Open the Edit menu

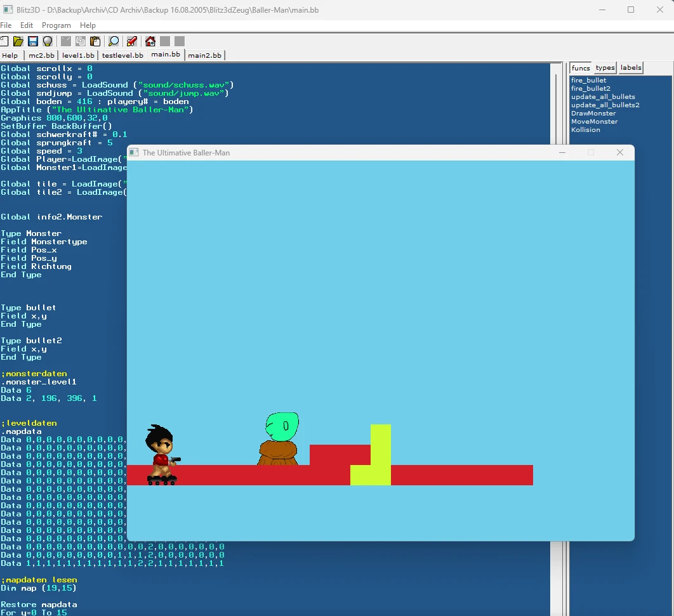(27, 25)
